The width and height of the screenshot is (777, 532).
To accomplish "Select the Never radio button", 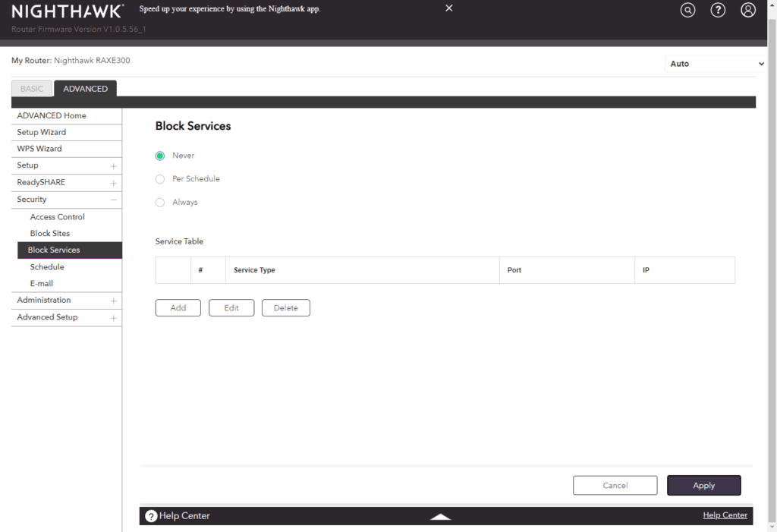I will 160,156.
